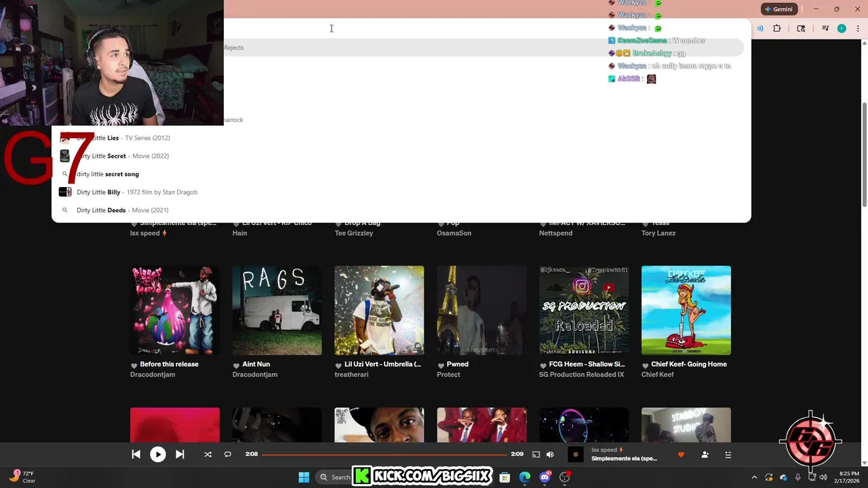The height and width of the screenshot is (488, 868).
Task: Play the current SoundCloud track
Action: 157,455
